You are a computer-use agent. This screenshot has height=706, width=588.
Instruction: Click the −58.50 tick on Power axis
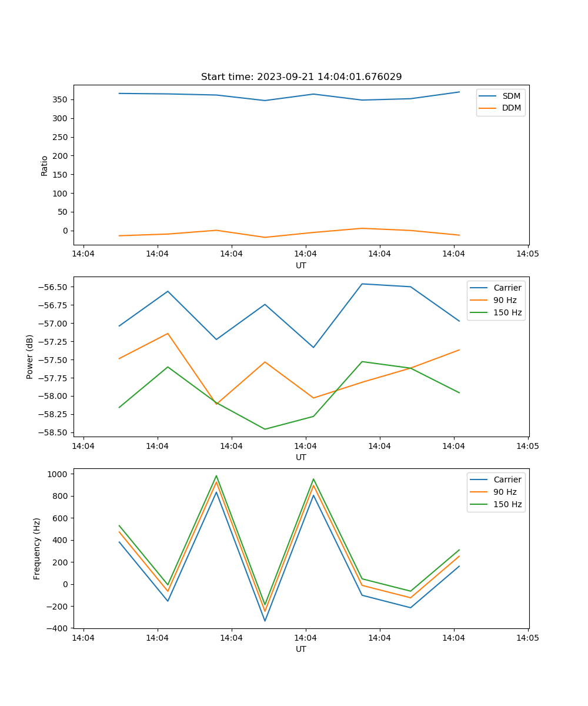point(52,432)
